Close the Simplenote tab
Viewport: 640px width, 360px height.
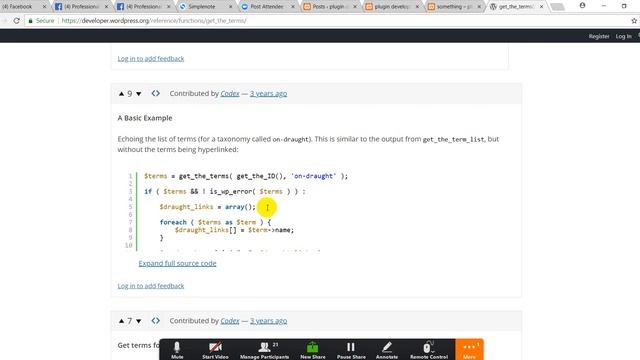point(231,7)
